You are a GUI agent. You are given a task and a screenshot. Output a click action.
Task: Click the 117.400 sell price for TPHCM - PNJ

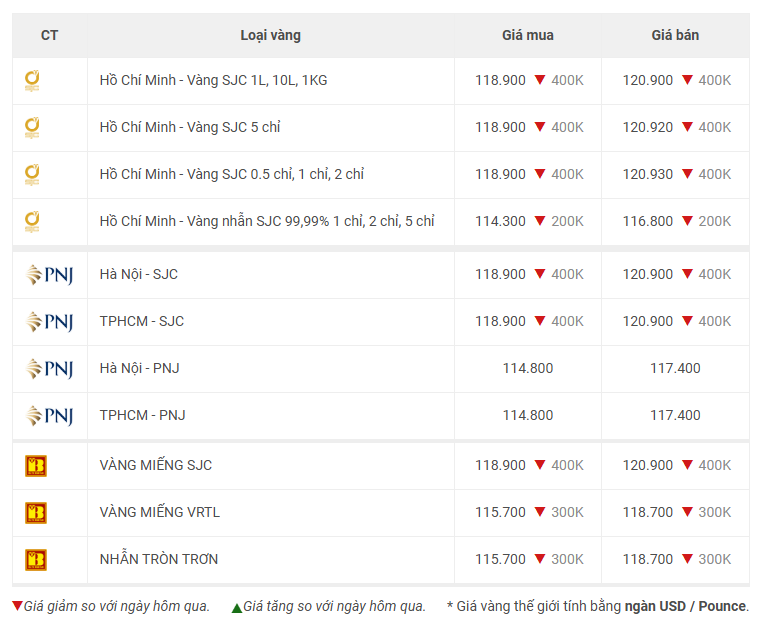pos(675,415)
